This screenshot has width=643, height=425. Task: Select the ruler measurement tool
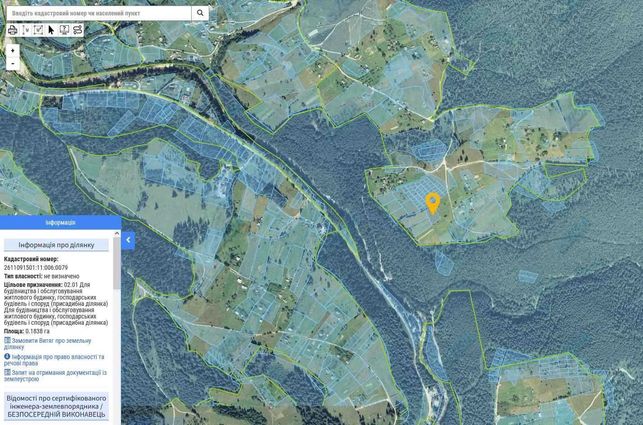click(x=25, y=30)
